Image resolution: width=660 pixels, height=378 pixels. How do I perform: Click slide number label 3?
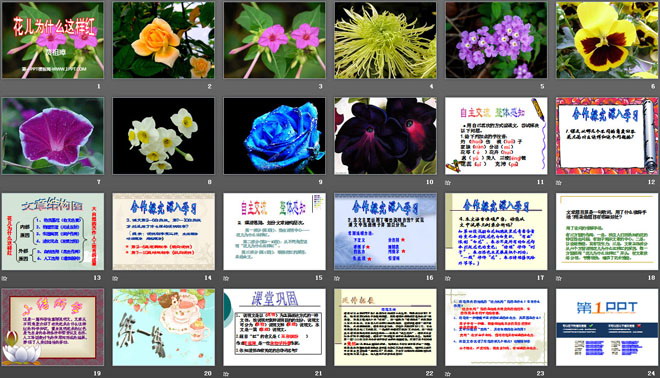tap(320, 86)
